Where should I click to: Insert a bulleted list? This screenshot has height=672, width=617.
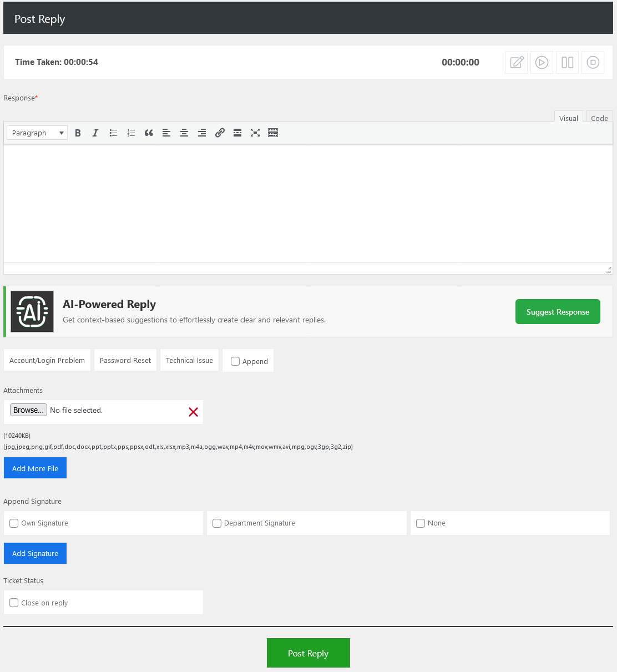point(113,133)
